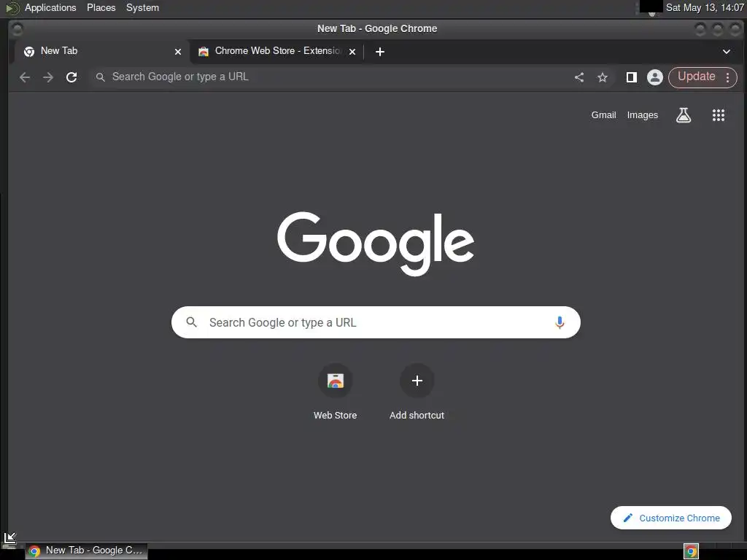This screenshot has width=747, height=560.
Task: Click the Google logo
Action: [x=376, y=244]
